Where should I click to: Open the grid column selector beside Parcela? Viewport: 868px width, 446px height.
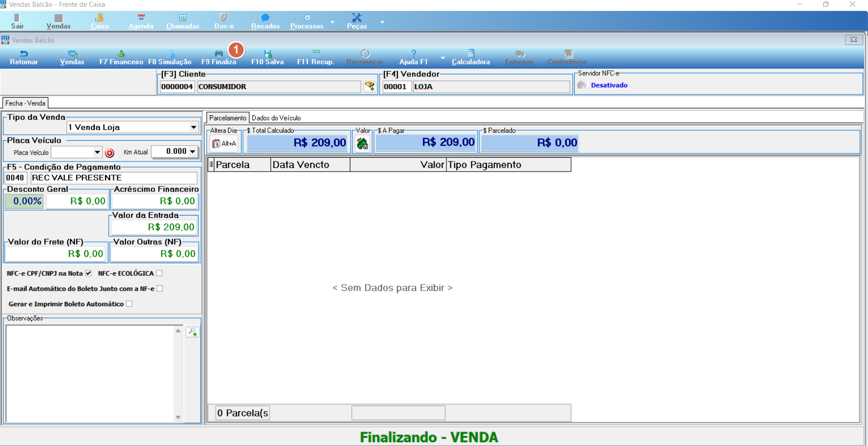211,164
